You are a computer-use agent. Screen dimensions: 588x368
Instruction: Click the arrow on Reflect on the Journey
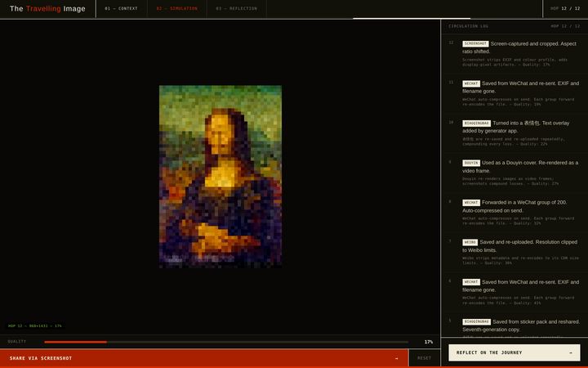point(571,352)
